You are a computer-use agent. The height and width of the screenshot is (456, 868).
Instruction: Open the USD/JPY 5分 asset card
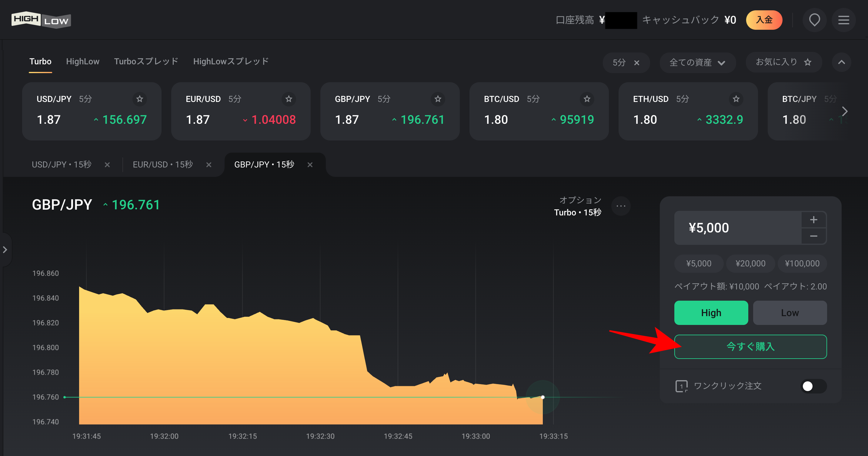pos(92,111)
